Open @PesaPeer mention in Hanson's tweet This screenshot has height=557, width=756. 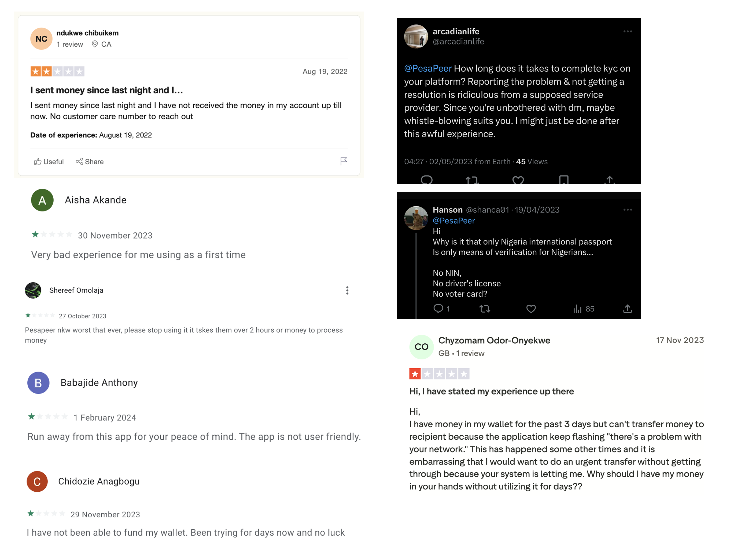pos(453,221)
